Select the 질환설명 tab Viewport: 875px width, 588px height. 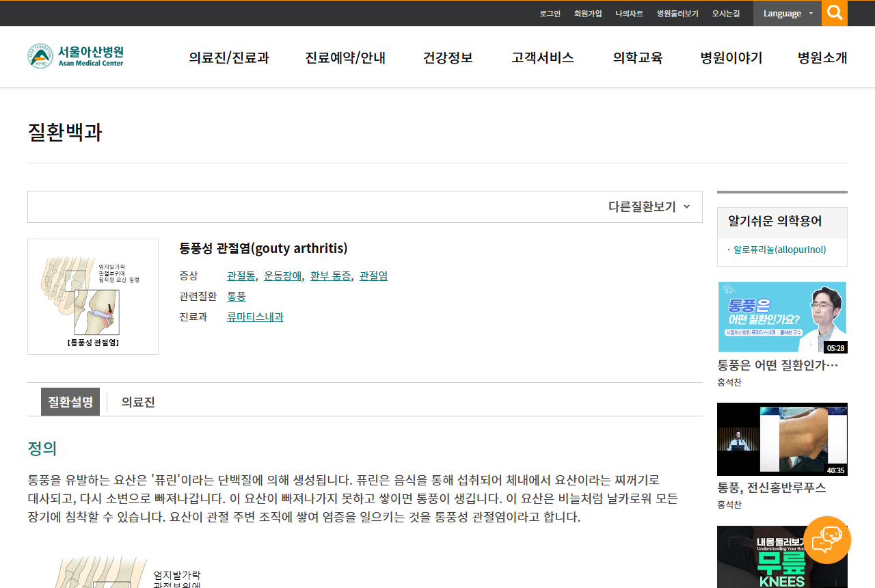70,402
